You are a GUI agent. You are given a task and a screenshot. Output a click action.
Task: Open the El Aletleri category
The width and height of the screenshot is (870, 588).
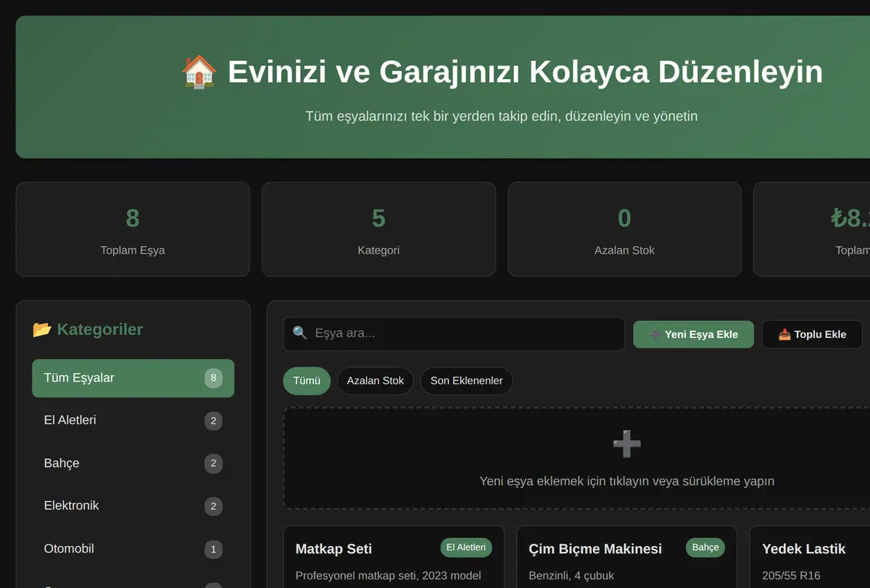pos(133,421)
